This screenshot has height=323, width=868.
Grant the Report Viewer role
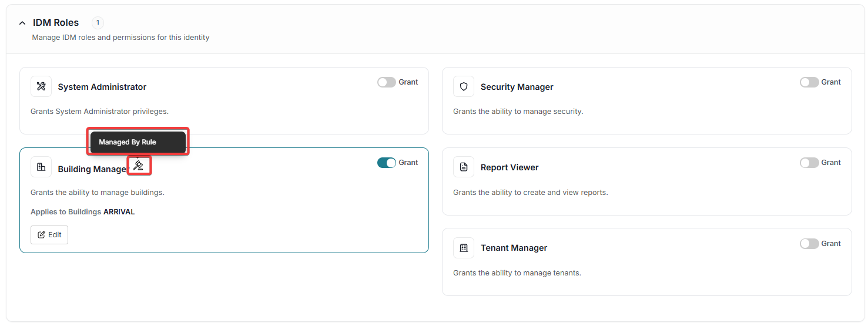809,163
